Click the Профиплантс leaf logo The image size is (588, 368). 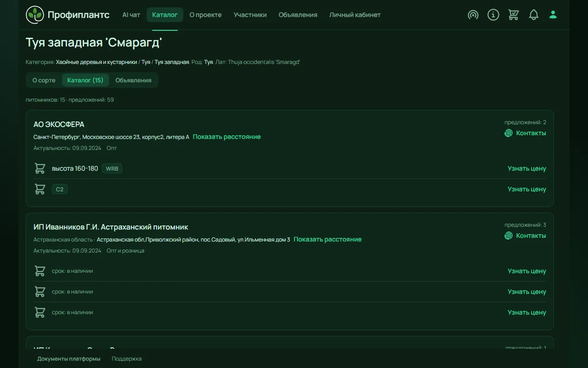pos(35,15)
